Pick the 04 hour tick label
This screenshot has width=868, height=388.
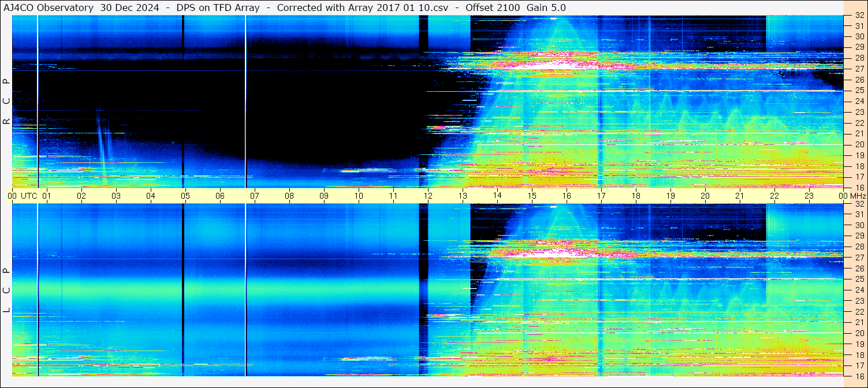click(x=151, y=196)
